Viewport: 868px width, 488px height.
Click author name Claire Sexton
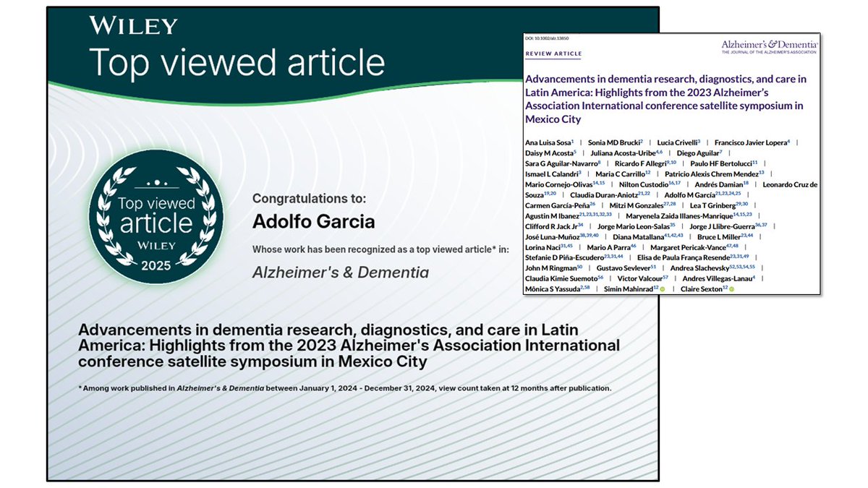click(701, 290)
